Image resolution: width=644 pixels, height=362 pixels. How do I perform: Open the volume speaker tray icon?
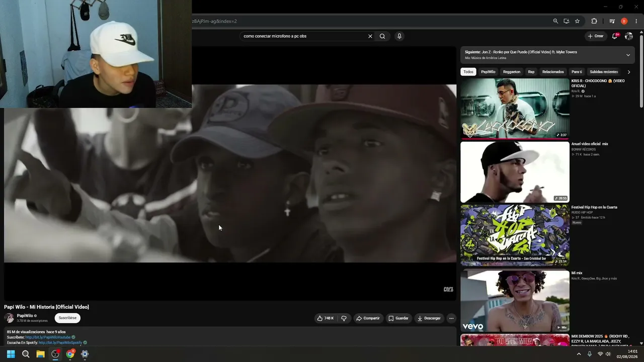coord(608,354)
